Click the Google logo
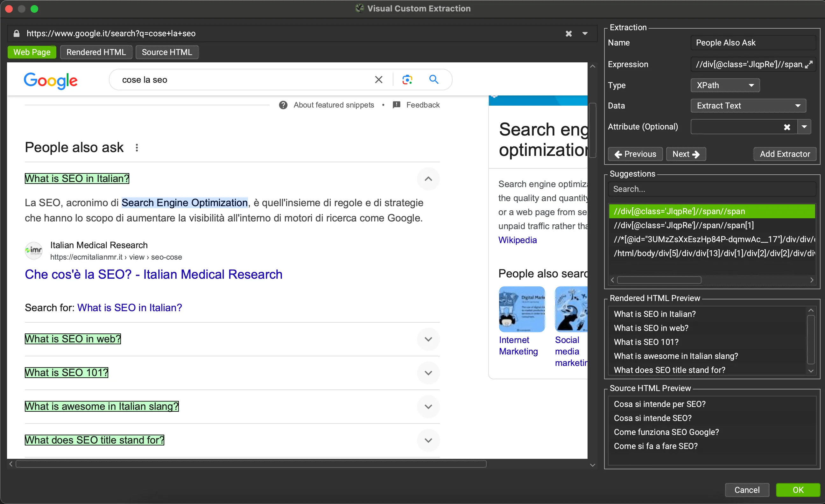The image size is (825, 504). [x=51, y=80]
